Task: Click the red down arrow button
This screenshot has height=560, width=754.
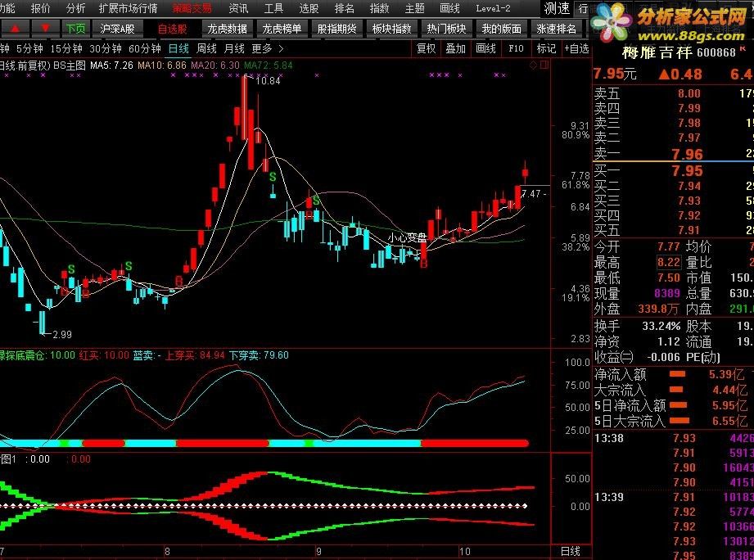Action: coord(45,29)
